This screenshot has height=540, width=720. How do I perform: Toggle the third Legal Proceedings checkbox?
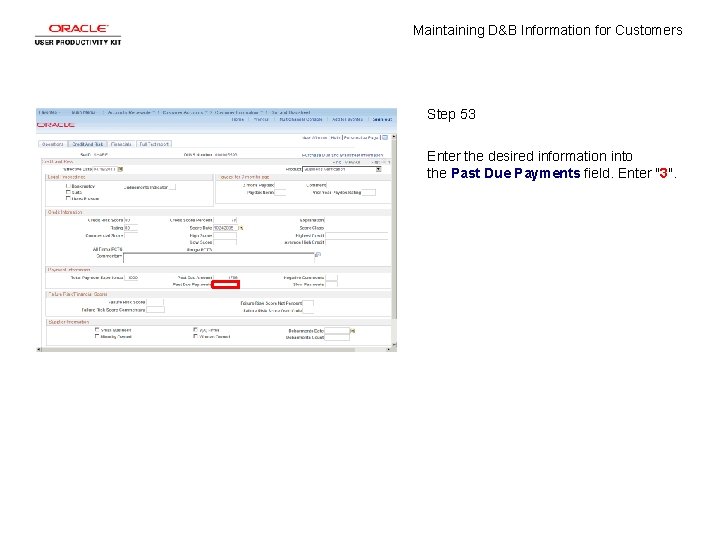point(68,198)
